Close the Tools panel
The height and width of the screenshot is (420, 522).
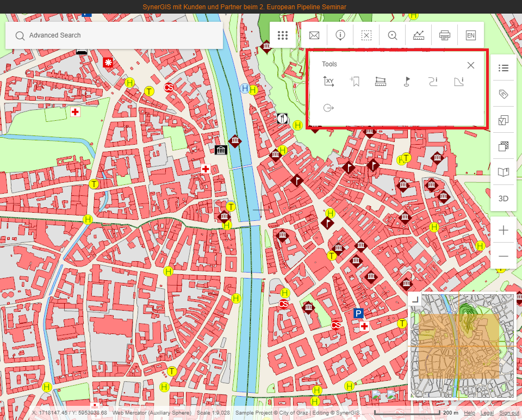(471, 65)
